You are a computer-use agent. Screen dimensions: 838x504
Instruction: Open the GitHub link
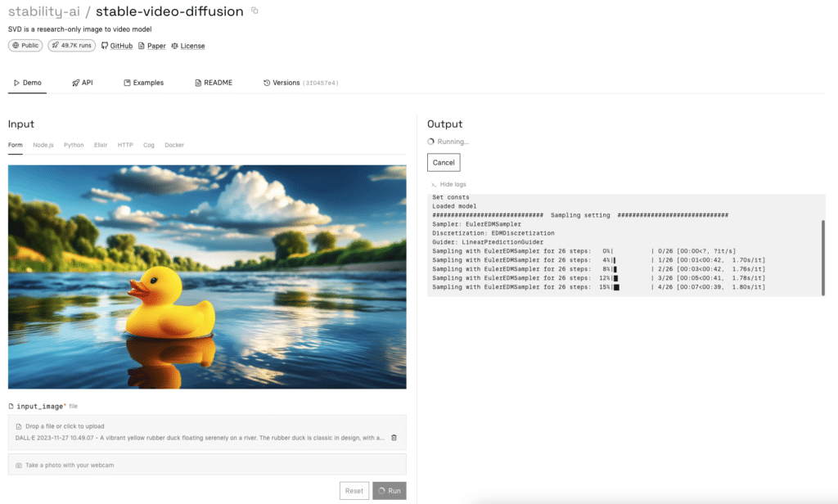121,46
